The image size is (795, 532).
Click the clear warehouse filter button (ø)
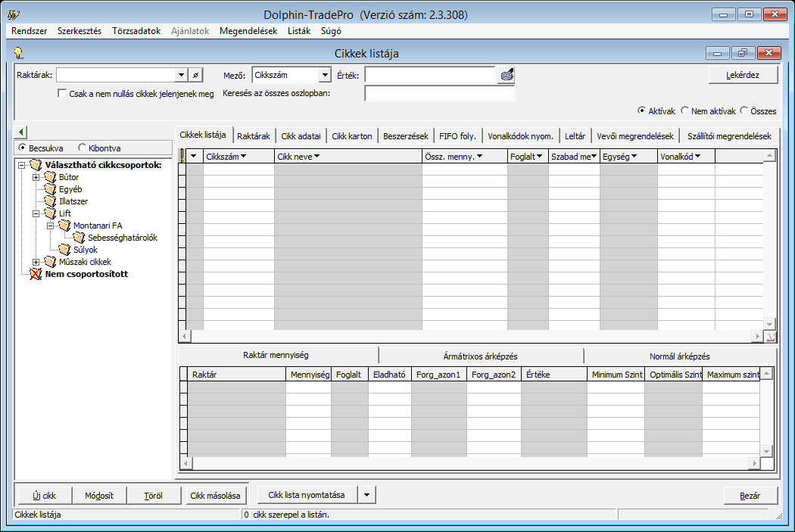(x=195, y=75)
